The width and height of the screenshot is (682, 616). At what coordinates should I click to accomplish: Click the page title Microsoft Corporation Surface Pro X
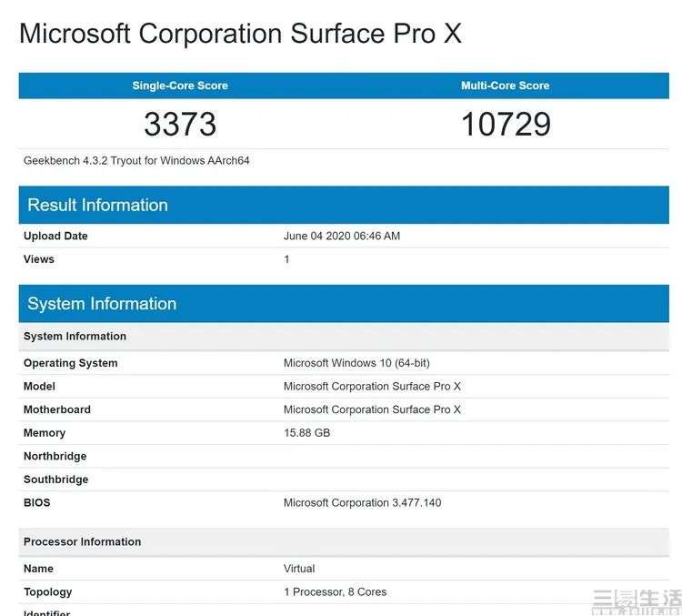click(240, 34)
